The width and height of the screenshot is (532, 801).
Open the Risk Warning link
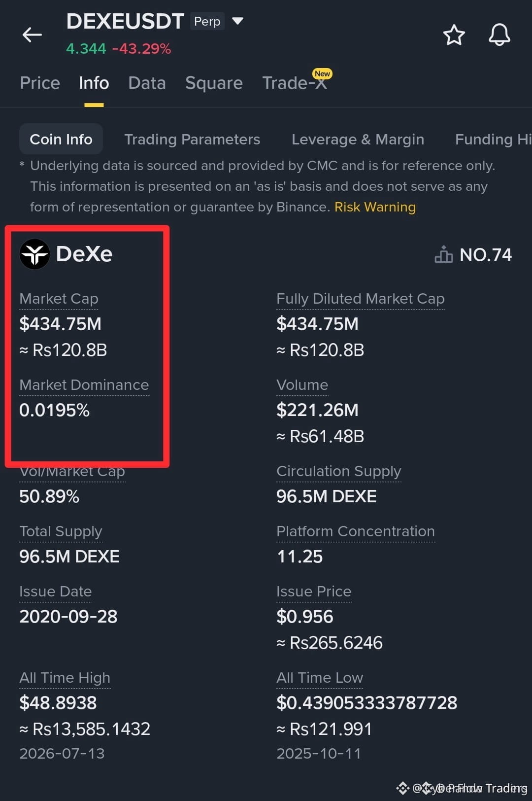coord(375,207)
